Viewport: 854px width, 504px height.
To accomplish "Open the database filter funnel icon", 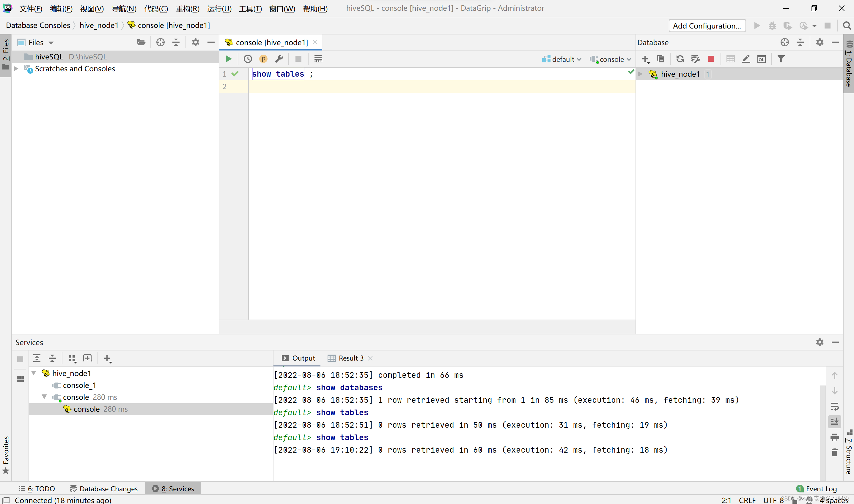I will [781, 59].
